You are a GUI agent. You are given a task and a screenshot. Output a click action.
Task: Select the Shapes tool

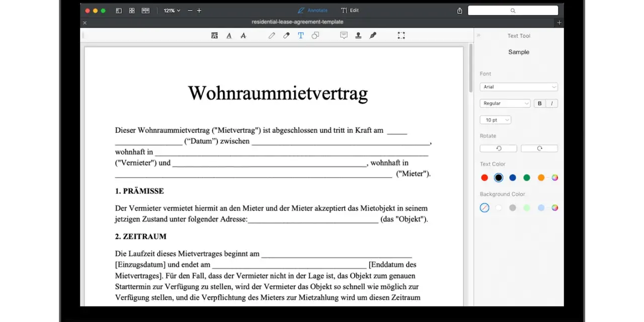pos(315,35)
